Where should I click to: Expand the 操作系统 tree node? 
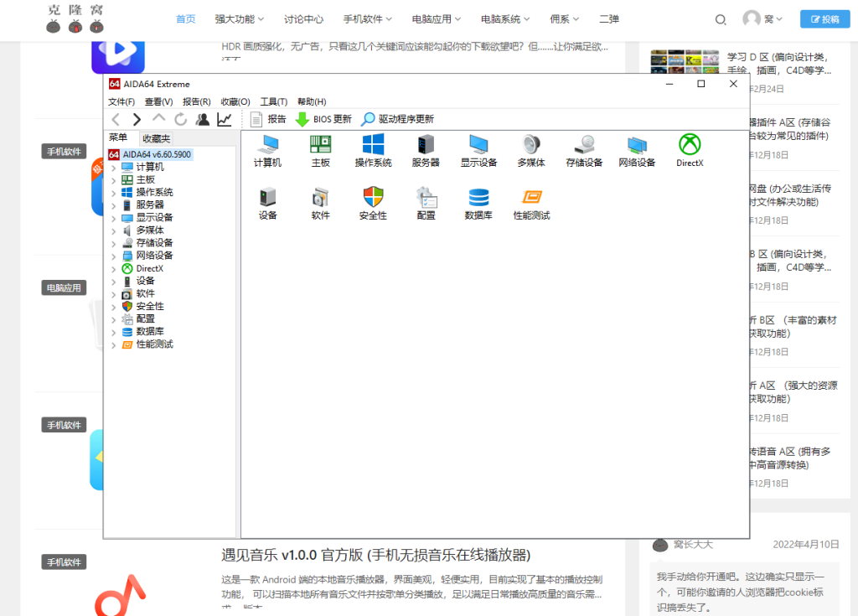[114, 193]
